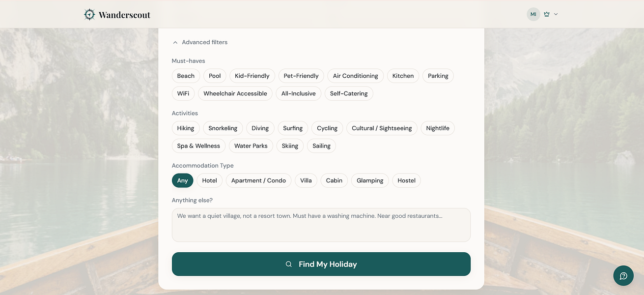Viewport: 644px width, 295px height.
Task: Select the Nightlife activity
Action: [x=438, y=128]
